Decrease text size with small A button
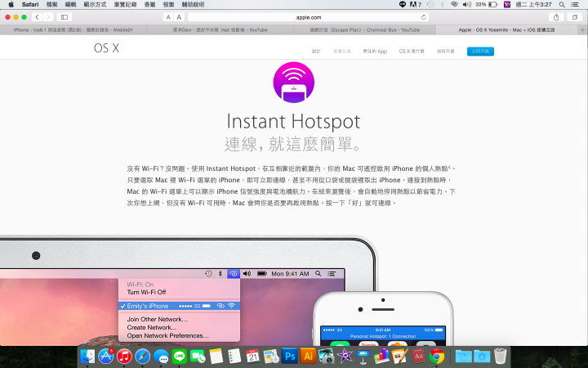The height and width of the screenshot is (368, 588). [x=168, y=17]
